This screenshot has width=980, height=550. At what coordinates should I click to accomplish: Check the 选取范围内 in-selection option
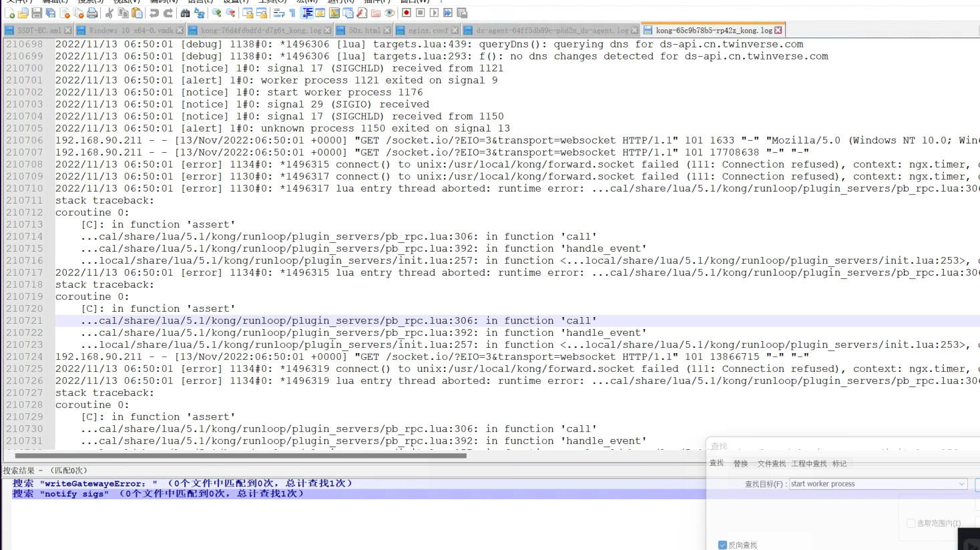(911, 523)
